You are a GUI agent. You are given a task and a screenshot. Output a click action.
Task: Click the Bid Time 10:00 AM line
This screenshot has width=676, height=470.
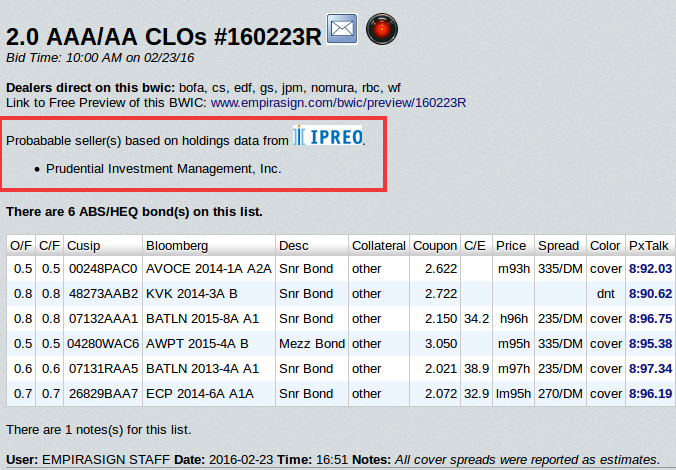pyautogui.click(x=100, y=58)
